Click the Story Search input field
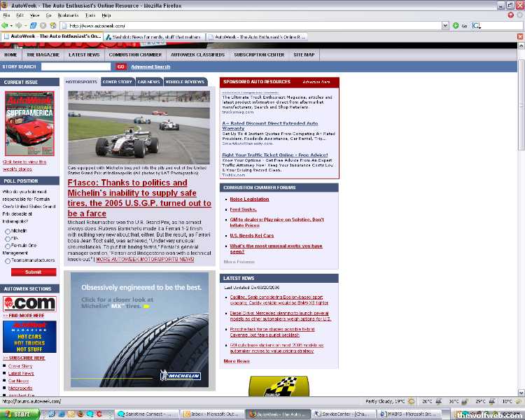Image resolution: width=525 pixels, height=420 pixels. (x=76, y=66)
